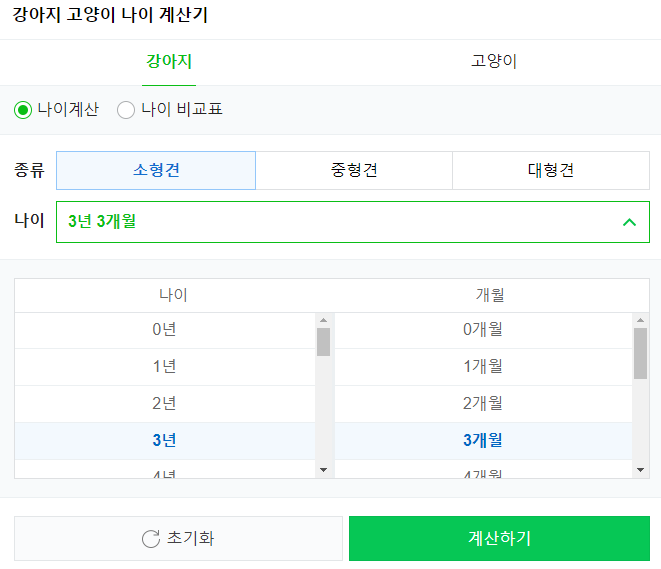Pick 0개월 in the month list

click(x=483, y=330)
